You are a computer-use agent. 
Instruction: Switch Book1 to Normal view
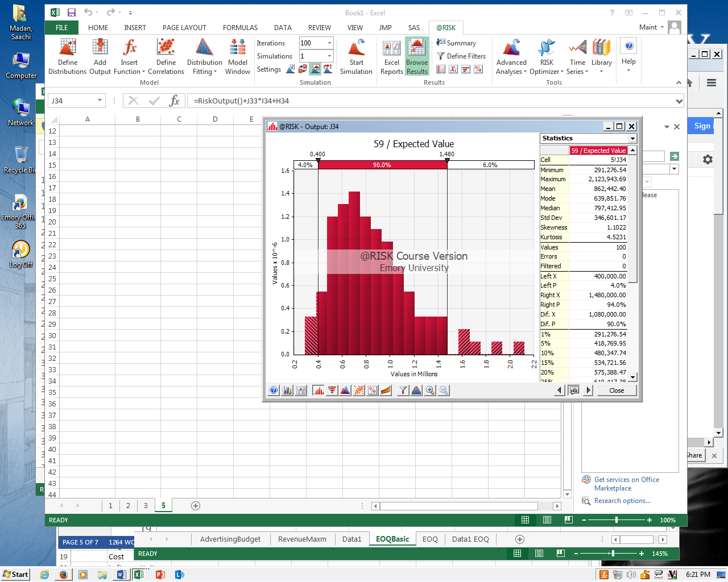(525, 520)
